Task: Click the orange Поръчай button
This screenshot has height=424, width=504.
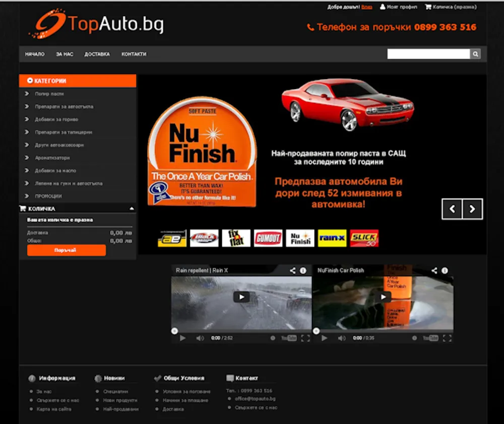Action: pos(67,250)
